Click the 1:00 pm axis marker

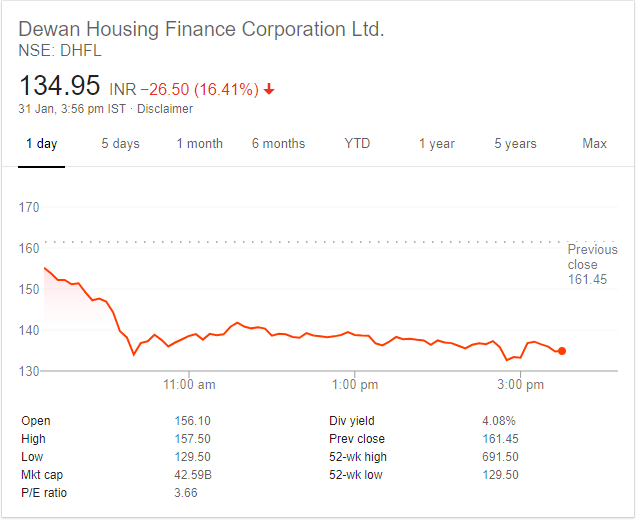pyautogui.click(x=355, y=384)
